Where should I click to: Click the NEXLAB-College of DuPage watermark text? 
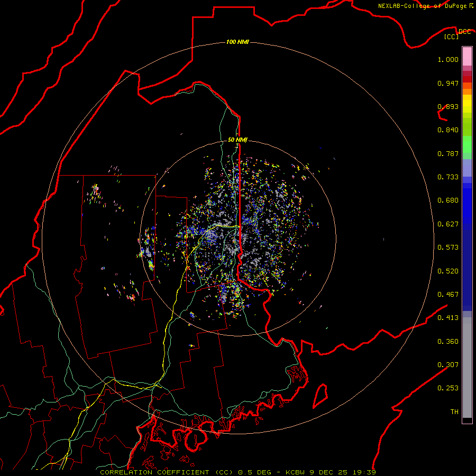click(425, 6)
